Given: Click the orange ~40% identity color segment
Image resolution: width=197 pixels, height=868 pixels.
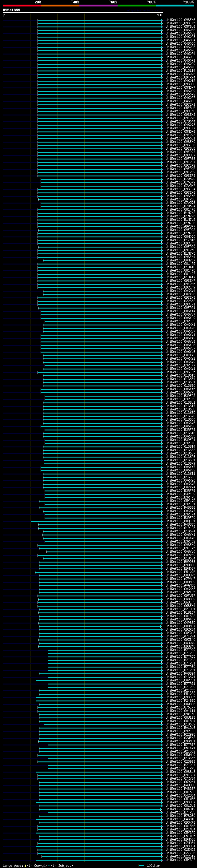Looking at the screenshot, I should [60, 6].
